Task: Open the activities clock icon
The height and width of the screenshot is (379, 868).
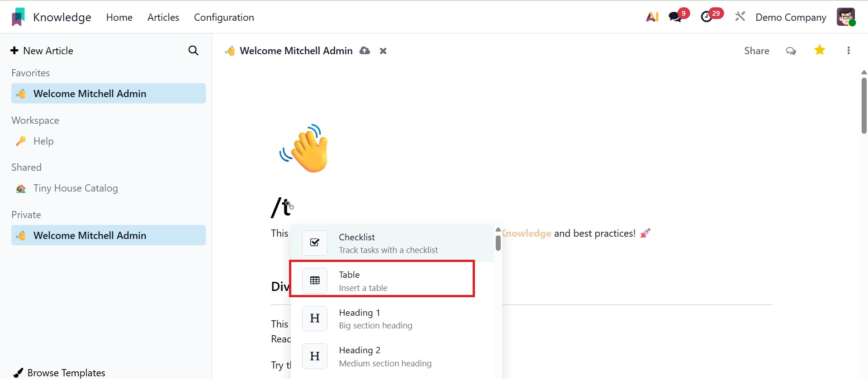Action: click(707, 17)
